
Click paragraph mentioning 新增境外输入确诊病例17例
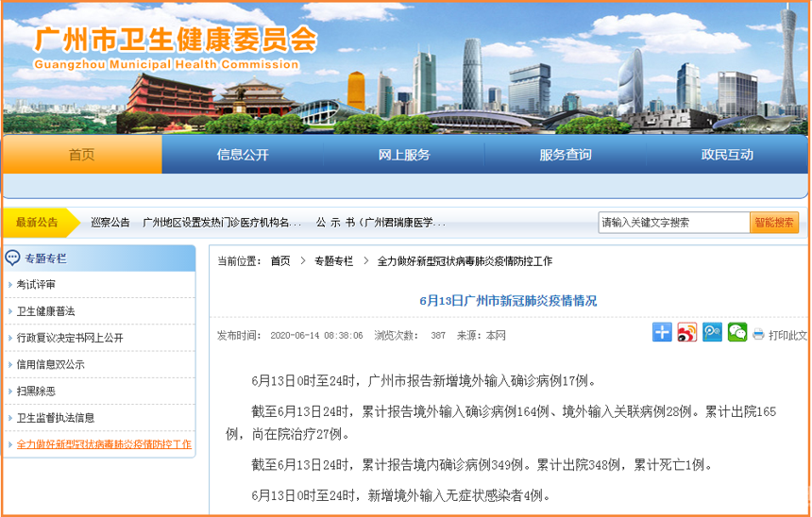424,381
